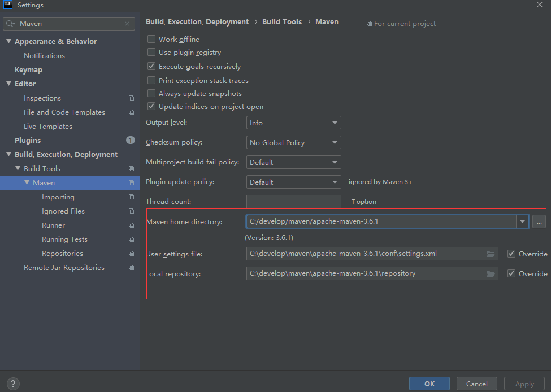Screen dimensions: 551x392
Task: Close the Settings dialog window
Action: coord(540,5)
